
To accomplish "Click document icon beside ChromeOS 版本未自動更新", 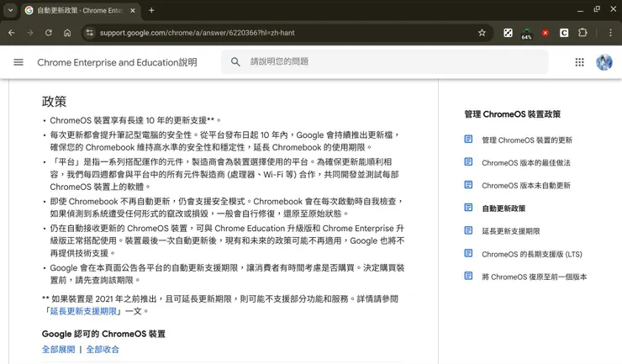I will [468, 185].
